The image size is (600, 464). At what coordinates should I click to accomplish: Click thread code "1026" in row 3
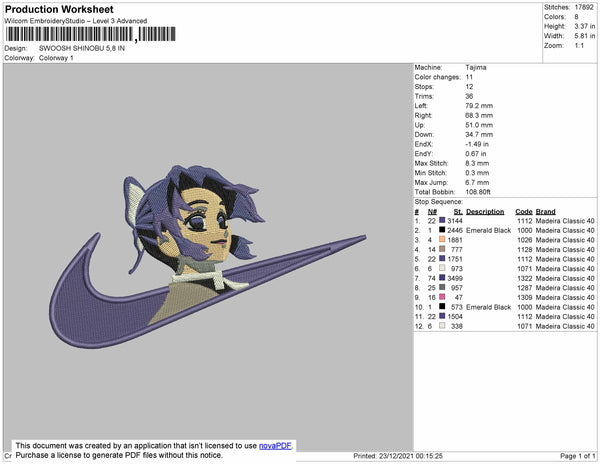tap(525, 240)
